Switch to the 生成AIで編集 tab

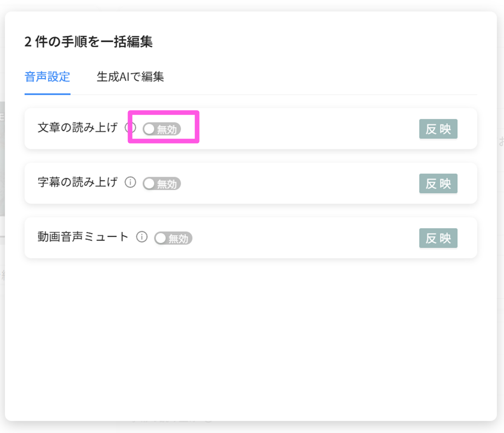130,77
